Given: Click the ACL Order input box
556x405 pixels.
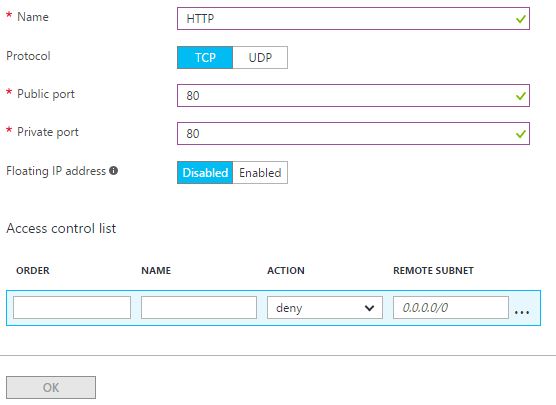Looking at the screenshot, I should coord(72,308).
